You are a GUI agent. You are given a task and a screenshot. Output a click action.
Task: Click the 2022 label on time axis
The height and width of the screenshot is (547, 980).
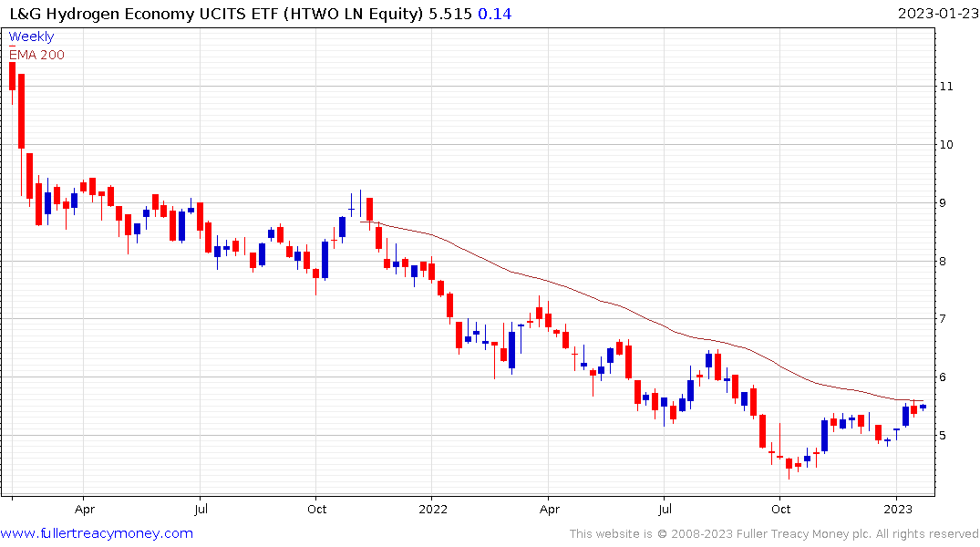coord(433,509)
